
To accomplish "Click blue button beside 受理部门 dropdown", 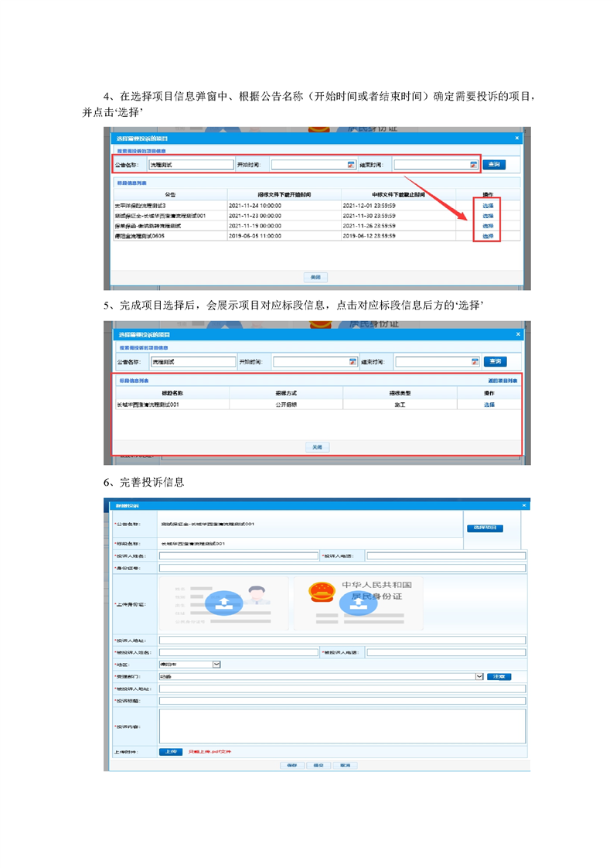I will [x=499, y=676].
